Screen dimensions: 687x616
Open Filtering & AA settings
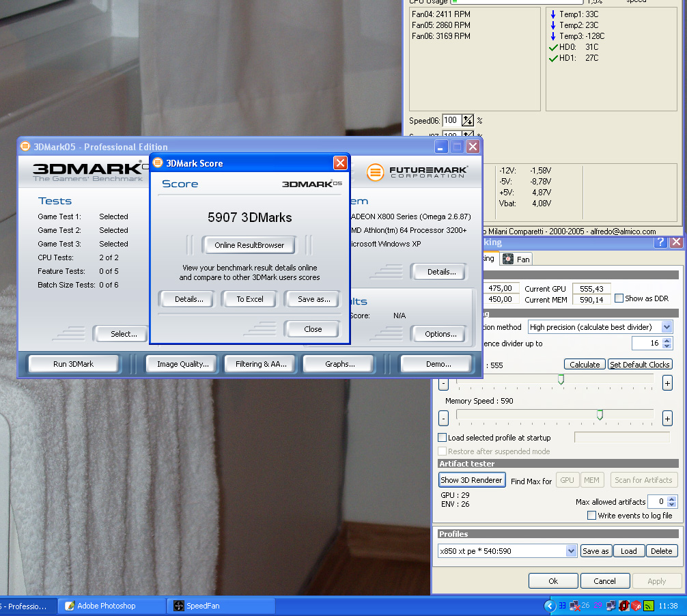pyautogui.click(x=261, y=364)
